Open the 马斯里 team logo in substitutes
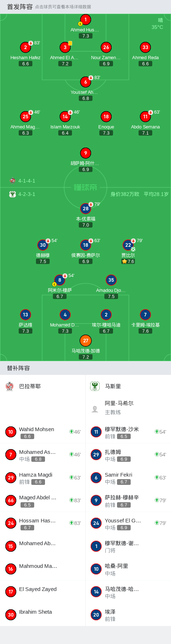This screenshot has width=171, height=644. click(95, 386)
